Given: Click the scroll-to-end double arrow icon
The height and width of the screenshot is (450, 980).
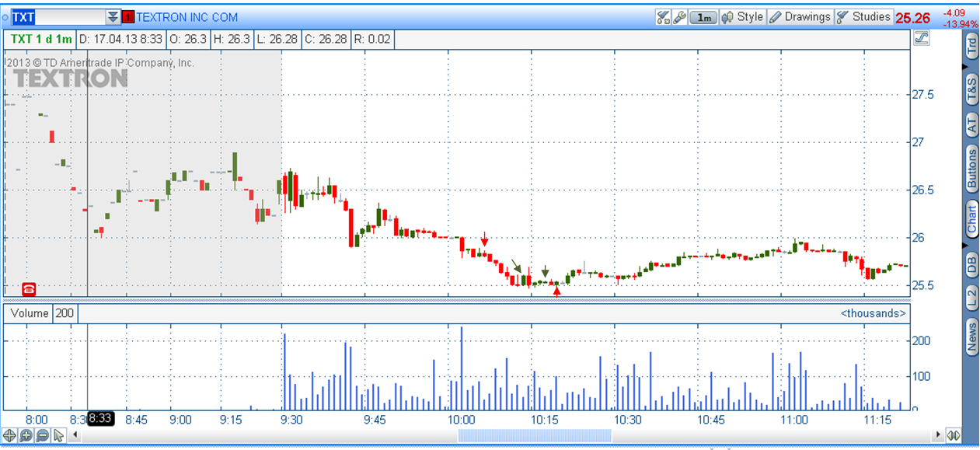Looking at the screenshot, I should [954, 435].
